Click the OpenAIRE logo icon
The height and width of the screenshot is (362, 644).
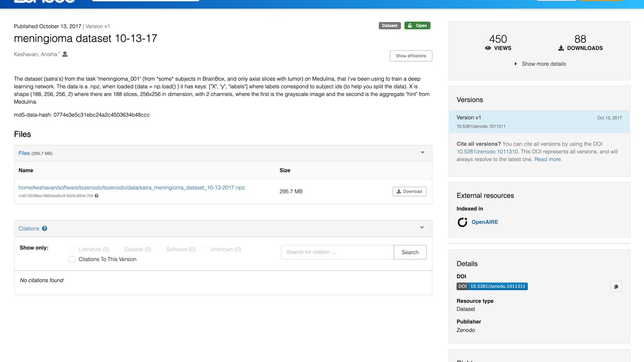(x=462, y=222)
